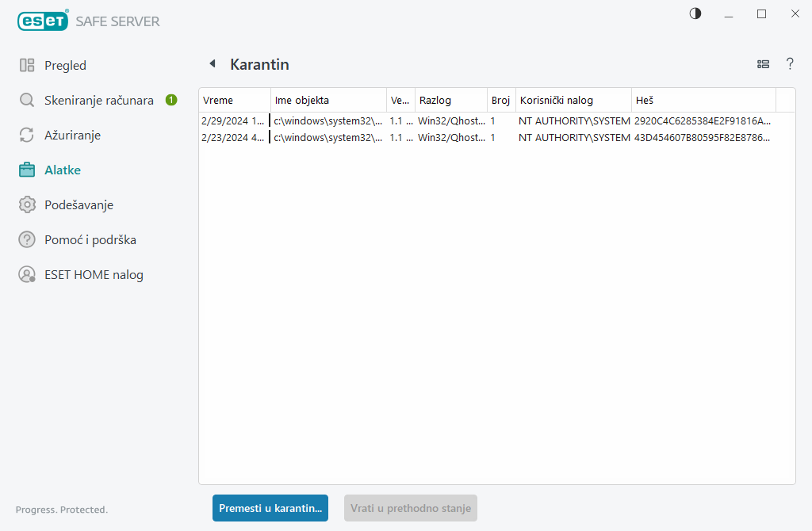The image size is (812, 531).
Task: Click the Pregled overview icon
Action: pos(27,66)
